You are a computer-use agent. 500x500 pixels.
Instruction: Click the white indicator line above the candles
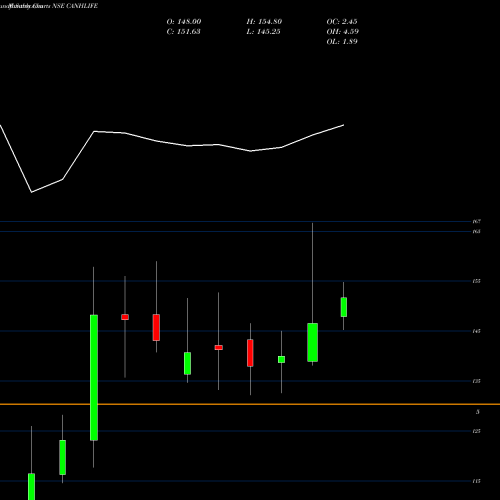coord(172,144)
